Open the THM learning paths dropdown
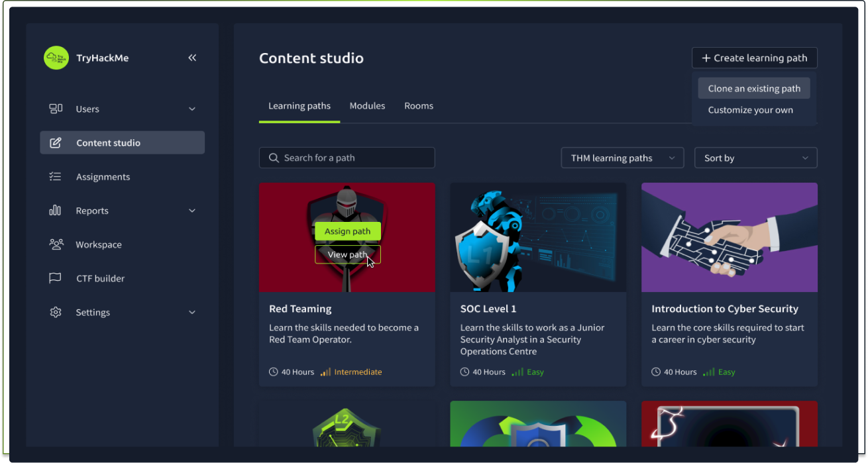Screen dimensions: 868x463 coord(622,158)
